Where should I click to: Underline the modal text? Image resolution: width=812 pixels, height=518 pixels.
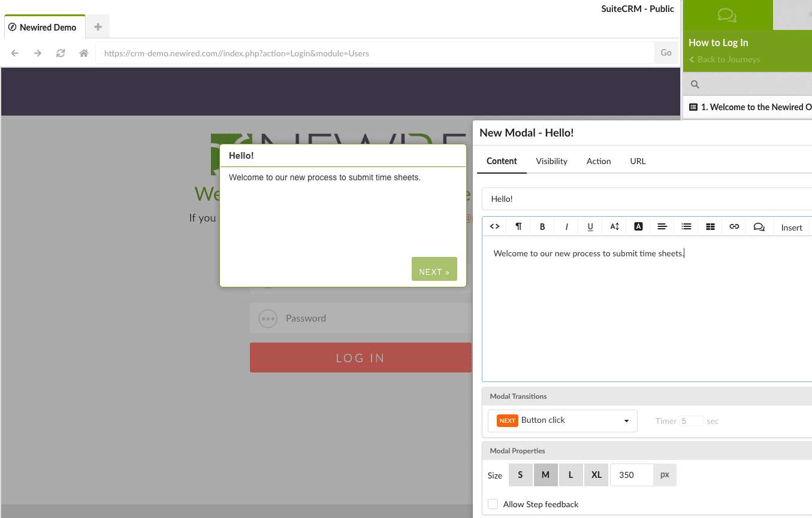590,226
